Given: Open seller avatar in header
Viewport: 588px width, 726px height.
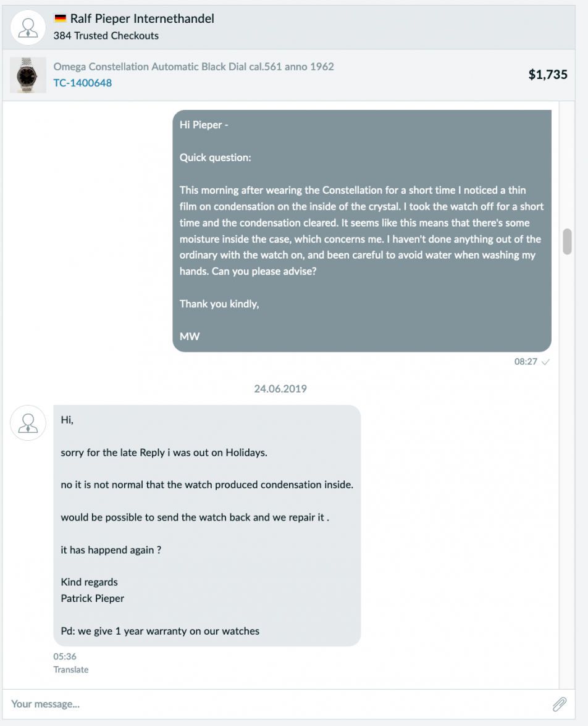Looking at the screenshot, I should coord(28,28).
